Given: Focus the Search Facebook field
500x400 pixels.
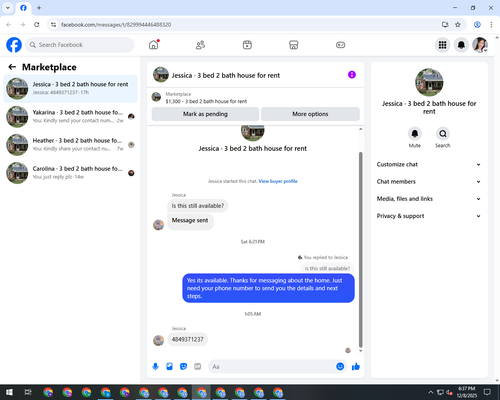Looking at the screenshot, I should point(80,45).
